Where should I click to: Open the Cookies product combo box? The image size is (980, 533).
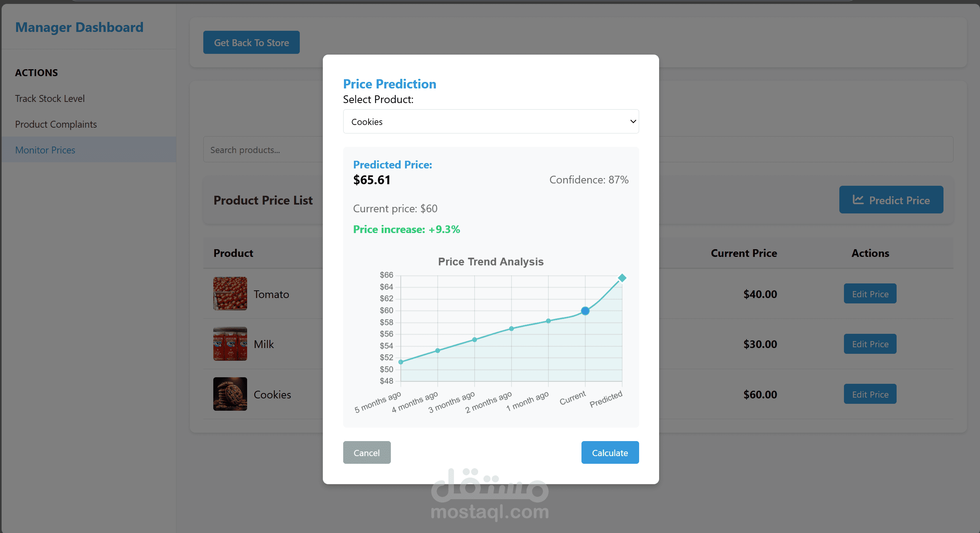[491, 122]
